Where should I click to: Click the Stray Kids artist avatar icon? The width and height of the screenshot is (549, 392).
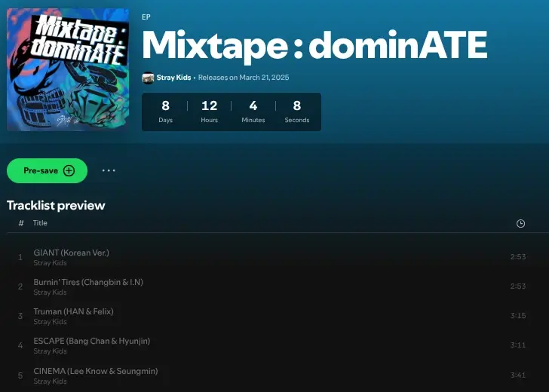(148, 78)
